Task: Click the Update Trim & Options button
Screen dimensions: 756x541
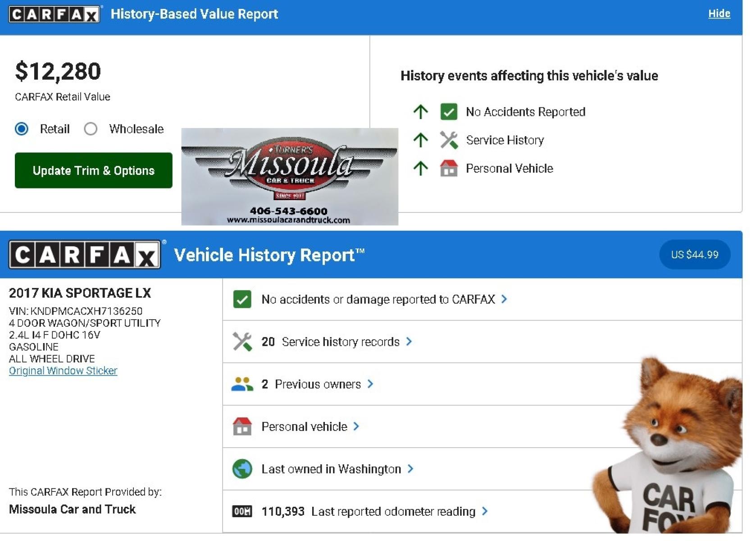Action: [x=94, y=170]
